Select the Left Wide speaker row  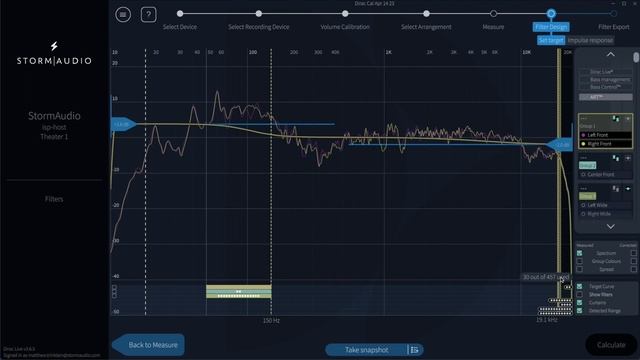[606, 205]
